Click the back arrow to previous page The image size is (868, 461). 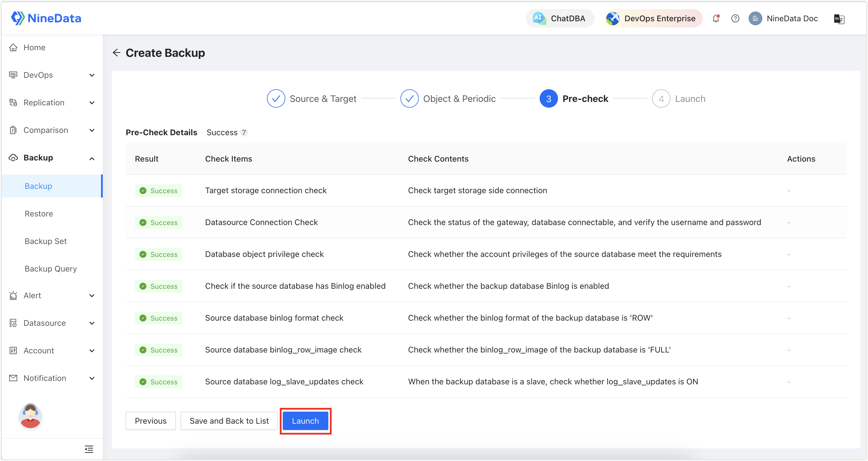pos(116,53)
